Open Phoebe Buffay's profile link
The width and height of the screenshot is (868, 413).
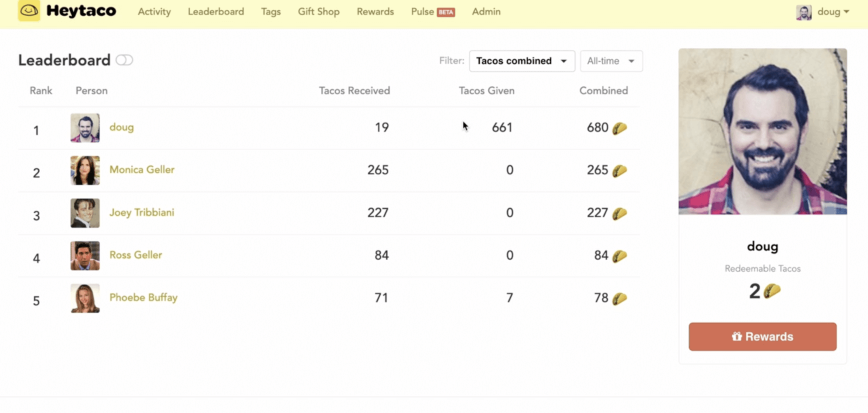143,297
